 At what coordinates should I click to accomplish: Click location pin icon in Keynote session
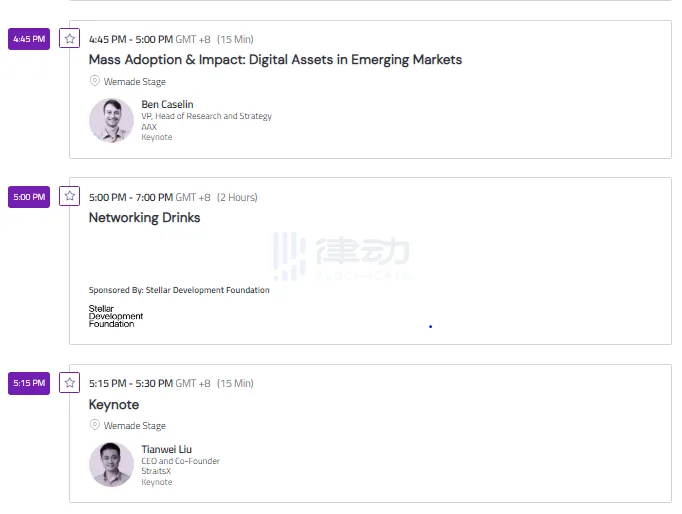click(x=95, y=425)
